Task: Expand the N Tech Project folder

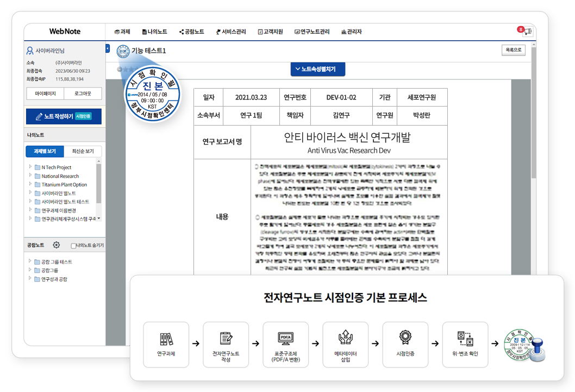Action: (x=30, y=167)
